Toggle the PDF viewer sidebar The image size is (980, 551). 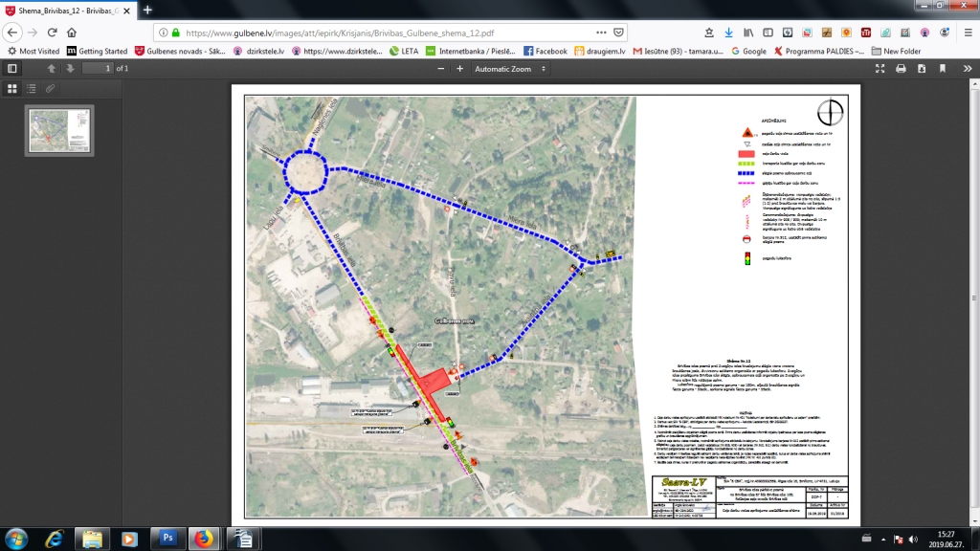coord(12,69)
